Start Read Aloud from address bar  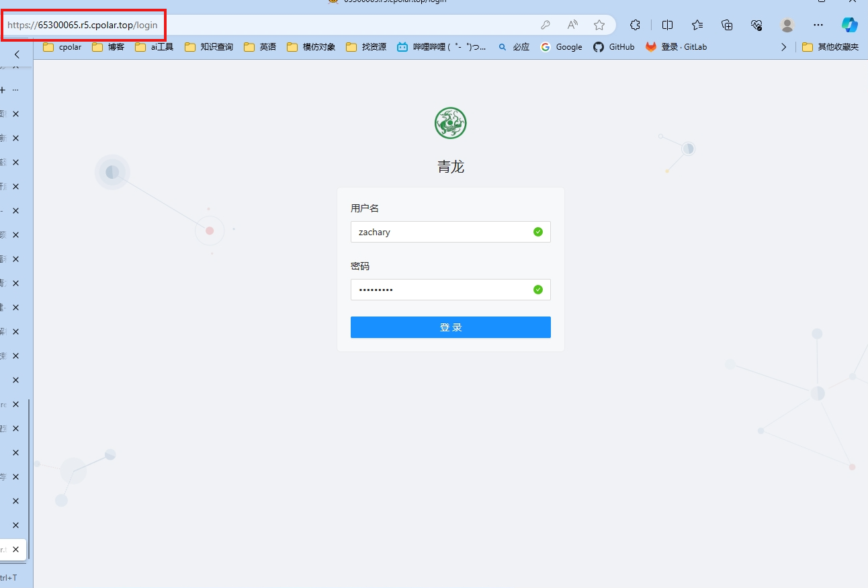(572, 25)
